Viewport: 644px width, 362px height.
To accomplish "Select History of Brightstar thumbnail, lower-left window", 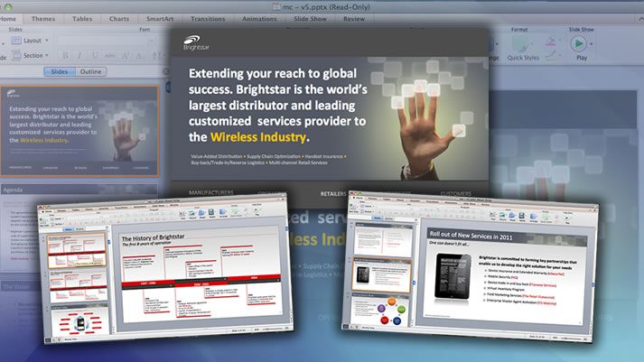I will click(77, 250).
